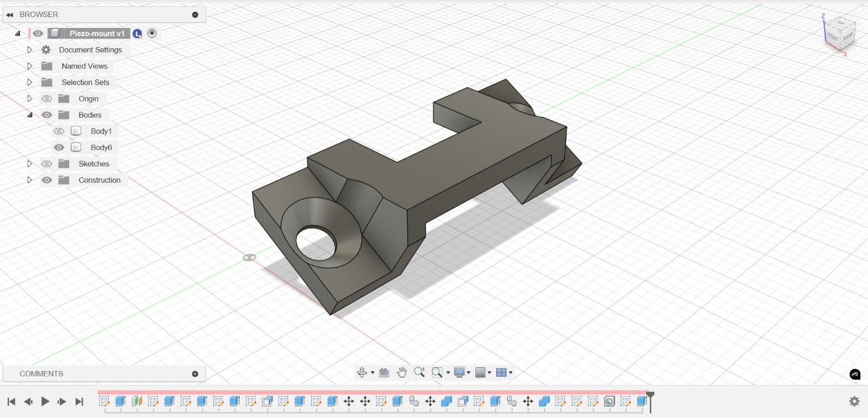This screenshot has height=418, width=868.
Task: Show the hidden Sketches folder
Action: 46,164
